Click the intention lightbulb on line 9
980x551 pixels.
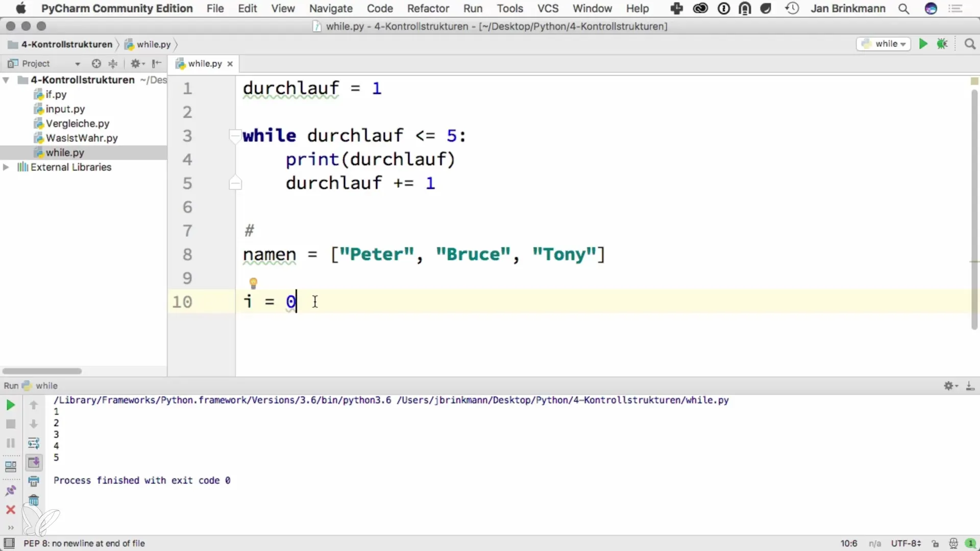(x=253, y=283)
